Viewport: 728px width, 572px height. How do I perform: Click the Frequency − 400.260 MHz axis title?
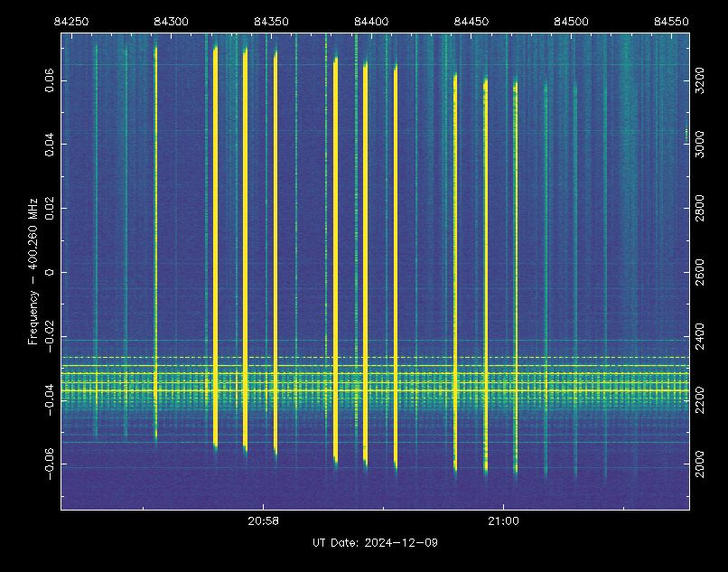(x=33, y=271)
